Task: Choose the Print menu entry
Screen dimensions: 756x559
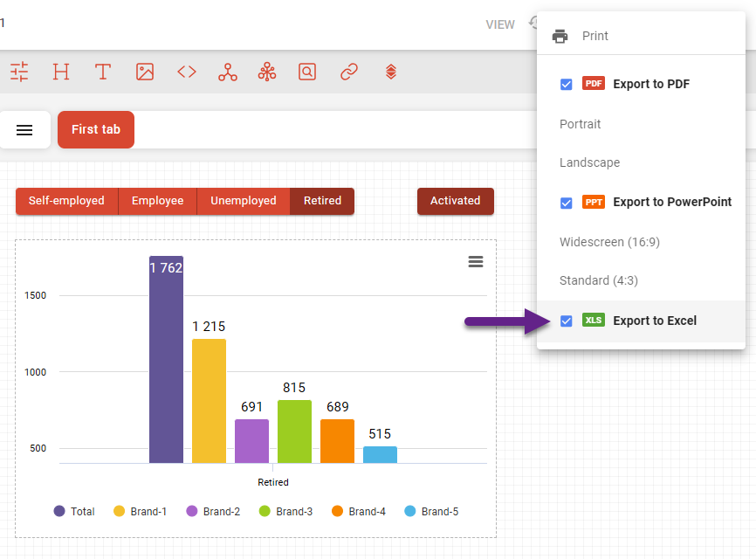Action: [x=594, y=36]
